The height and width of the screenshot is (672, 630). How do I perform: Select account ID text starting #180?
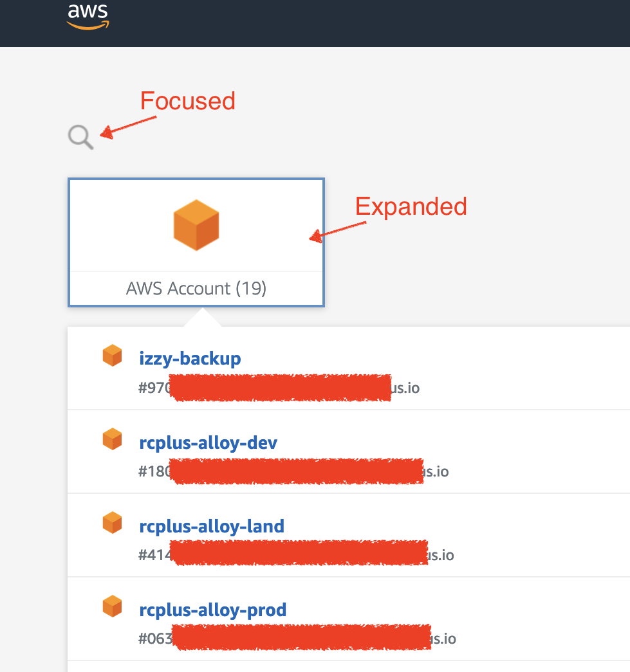click(x=293, y=471)
